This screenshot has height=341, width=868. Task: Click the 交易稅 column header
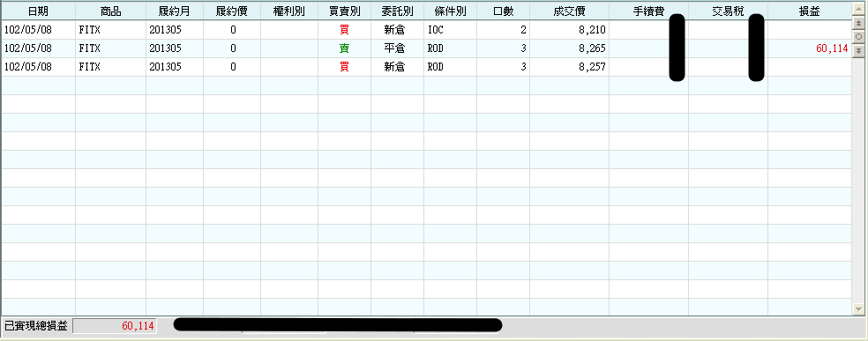(728, 11)
